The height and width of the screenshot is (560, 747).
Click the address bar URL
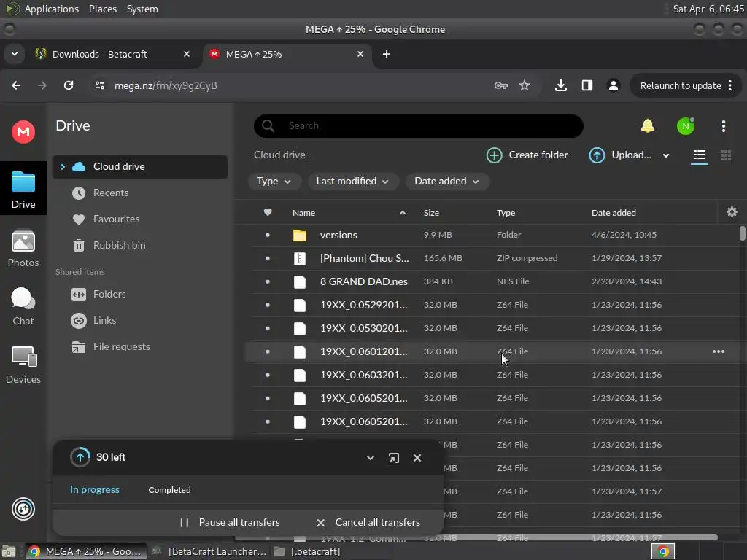166,86
